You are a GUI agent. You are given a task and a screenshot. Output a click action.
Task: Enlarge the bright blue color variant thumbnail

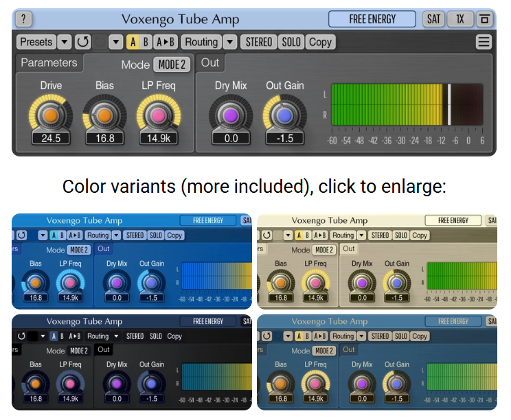132,261
